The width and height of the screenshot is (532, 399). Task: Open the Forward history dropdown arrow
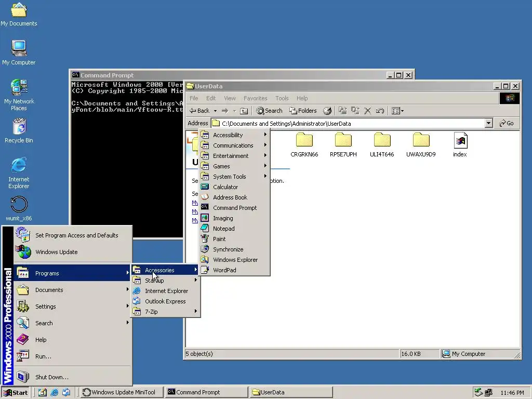[x=234, y=111]
